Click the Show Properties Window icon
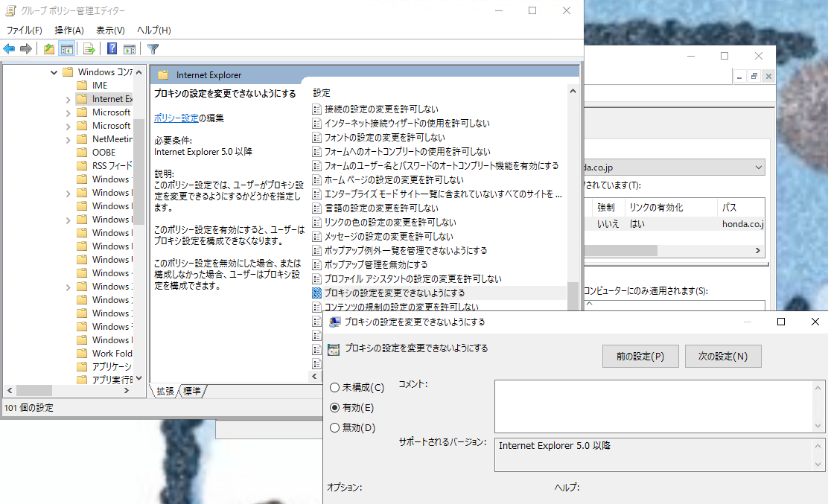The height and width of the screenshot is (504, 828). (131, 48)
